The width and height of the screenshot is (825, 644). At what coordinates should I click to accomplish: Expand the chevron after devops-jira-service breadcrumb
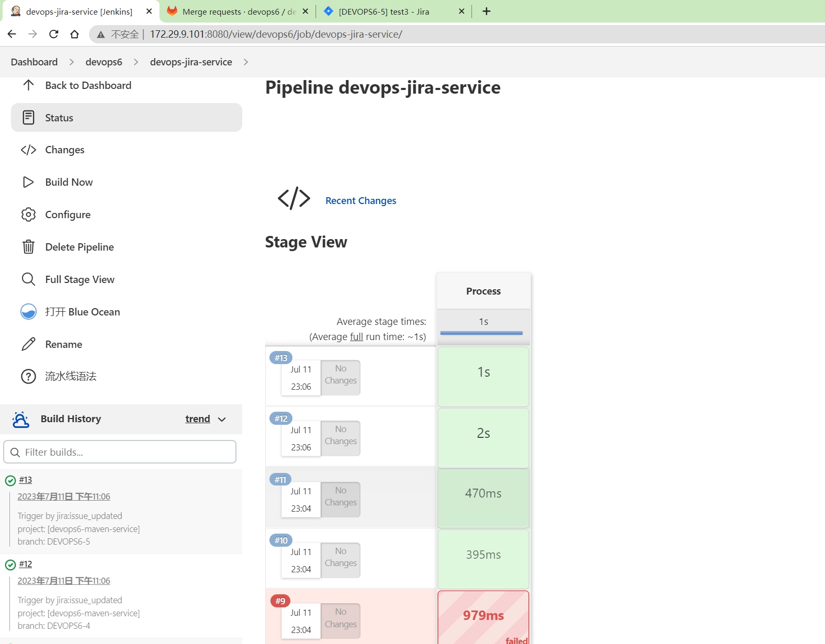pyautogui.click(x=246, y=62)
